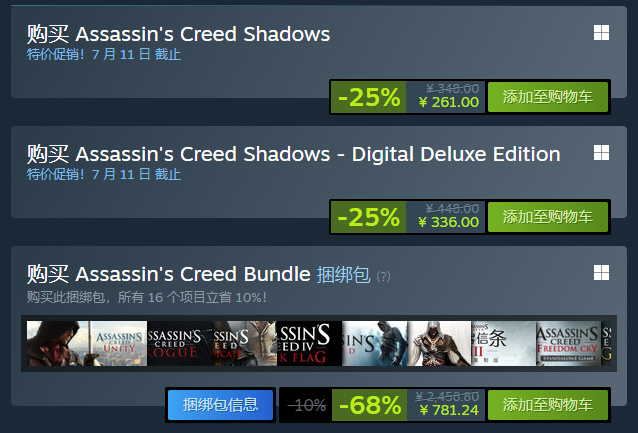Click the Assassin's Creed Bundle title
The width and height of the screenshot is (638, 433).
168,274
